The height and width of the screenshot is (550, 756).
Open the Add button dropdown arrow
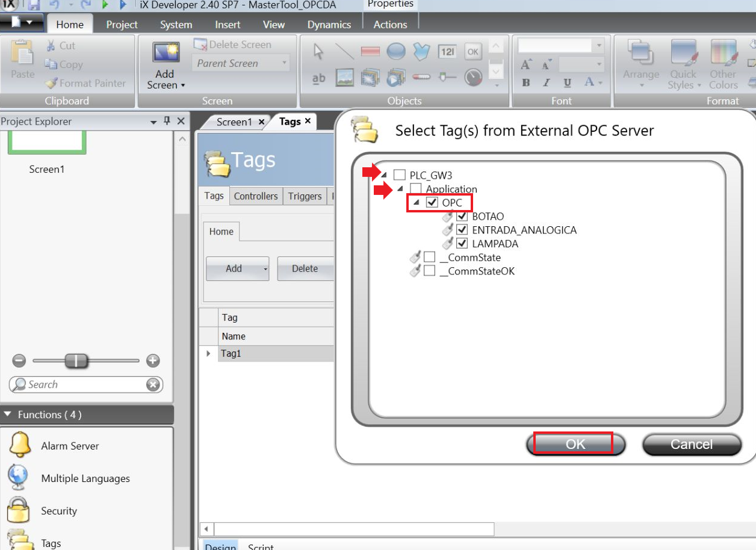point(265,269)
